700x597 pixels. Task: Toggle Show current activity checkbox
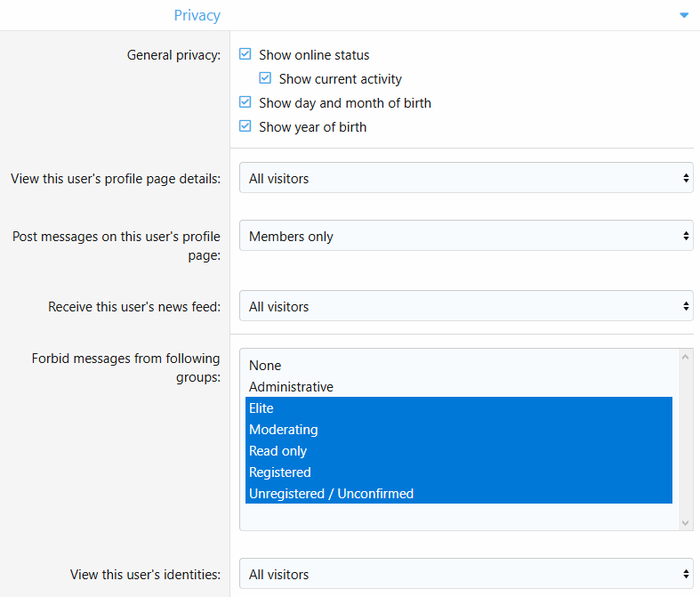(265, 78)
